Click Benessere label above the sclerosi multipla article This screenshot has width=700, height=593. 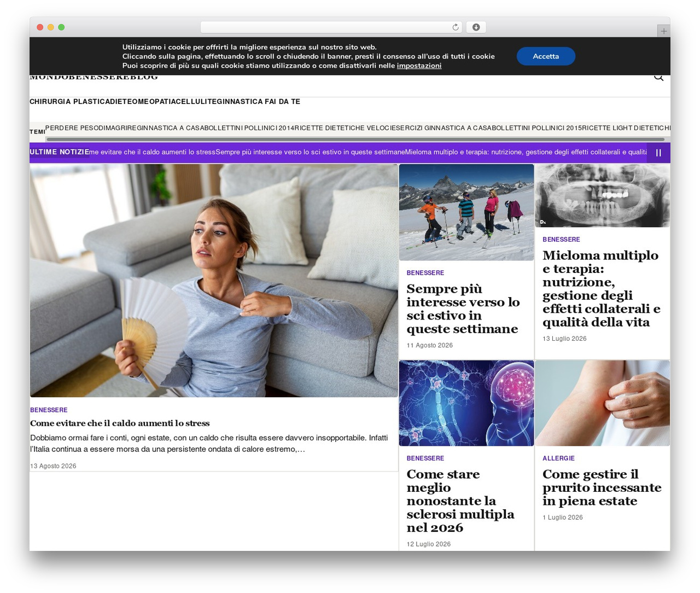pos(425,458)
